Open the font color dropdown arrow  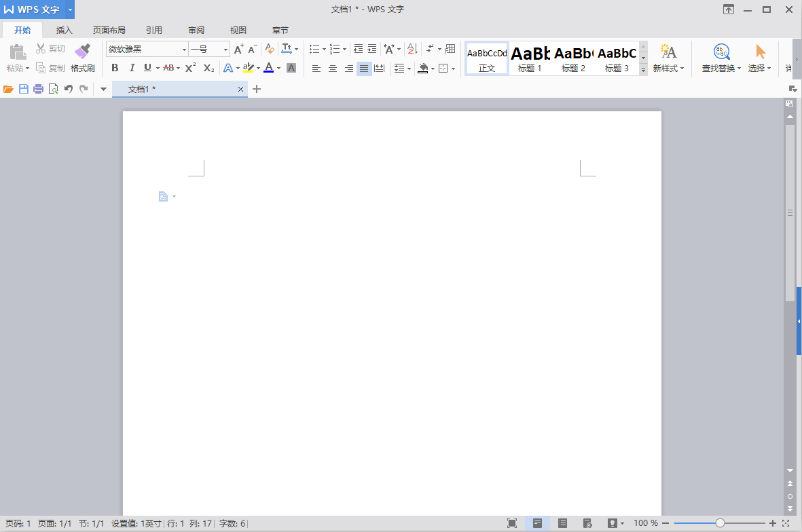click(x=278, y=68)
